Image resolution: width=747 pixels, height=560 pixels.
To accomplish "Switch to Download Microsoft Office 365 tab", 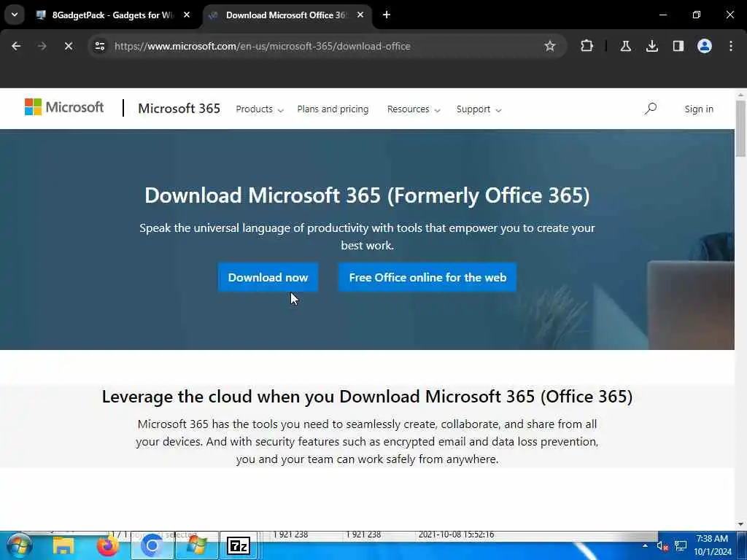I will pyautogui.click(x=286, y=15).
